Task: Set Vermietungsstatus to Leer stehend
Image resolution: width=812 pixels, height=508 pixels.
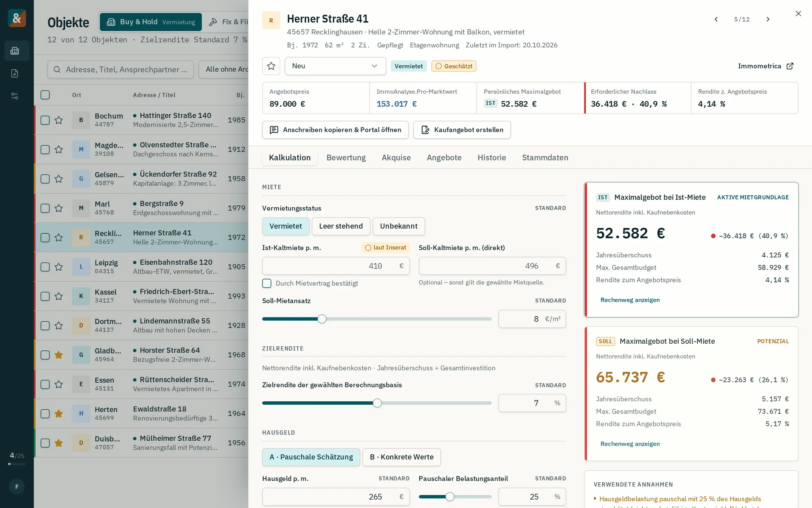Action: [341, 226]
